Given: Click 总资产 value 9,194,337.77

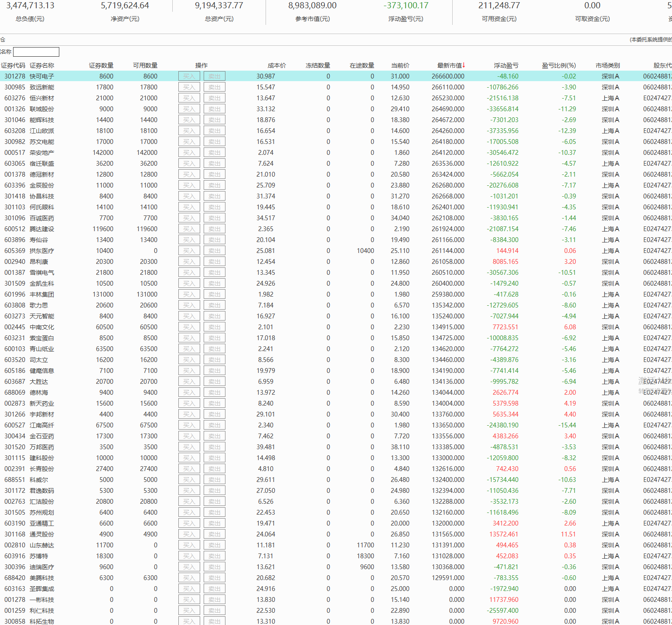Looking at the screenshot, I should (219, 6).
